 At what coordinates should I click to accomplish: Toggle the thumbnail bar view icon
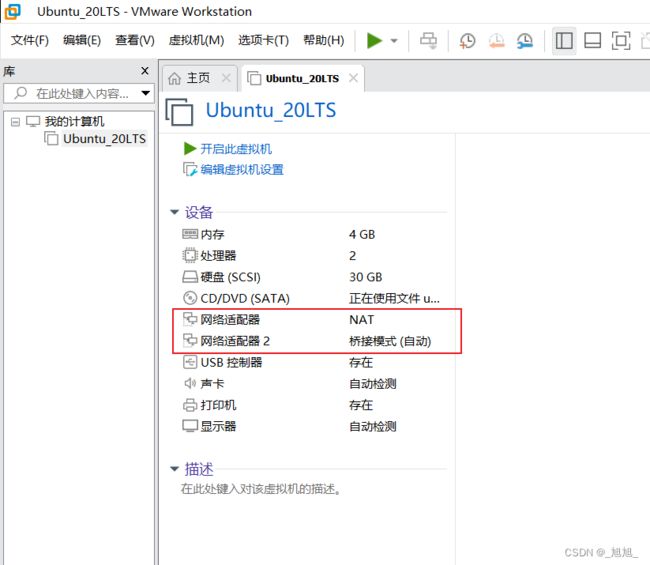click(592, 41)
